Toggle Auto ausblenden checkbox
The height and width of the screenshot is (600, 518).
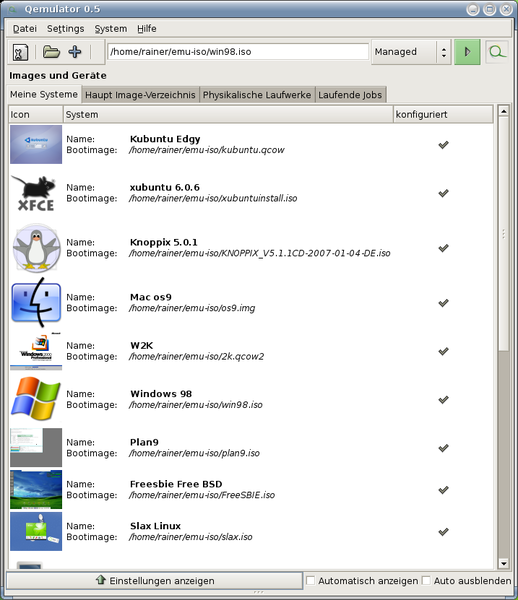[x=426, y=580]
